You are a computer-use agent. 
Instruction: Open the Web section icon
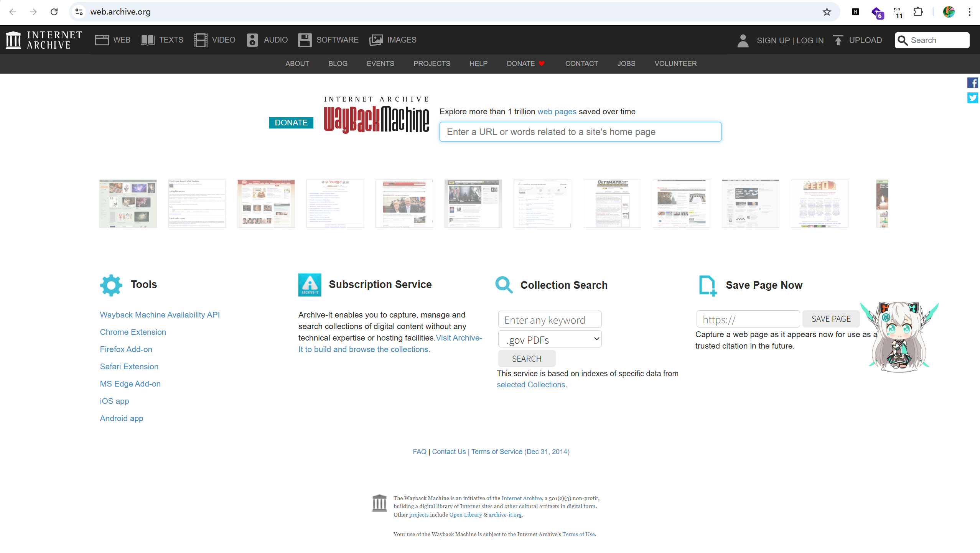102,40
